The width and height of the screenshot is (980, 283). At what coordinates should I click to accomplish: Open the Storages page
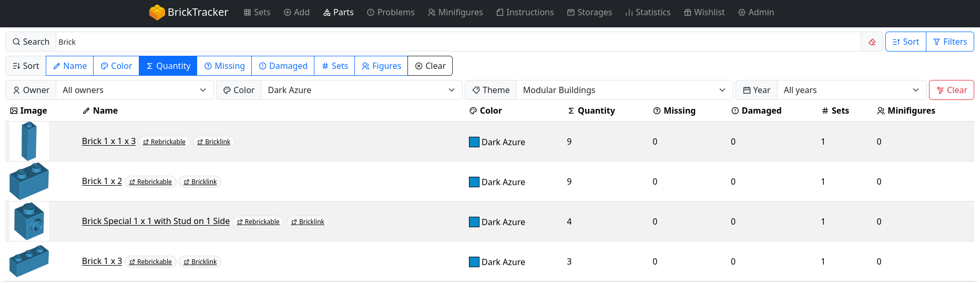589,12
